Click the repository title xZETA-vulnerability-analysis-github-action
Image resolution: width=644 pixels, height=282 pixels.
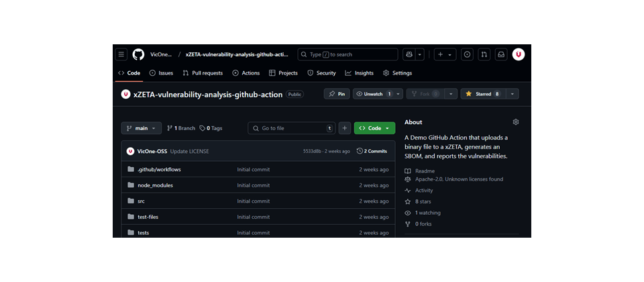click(208, 95)
